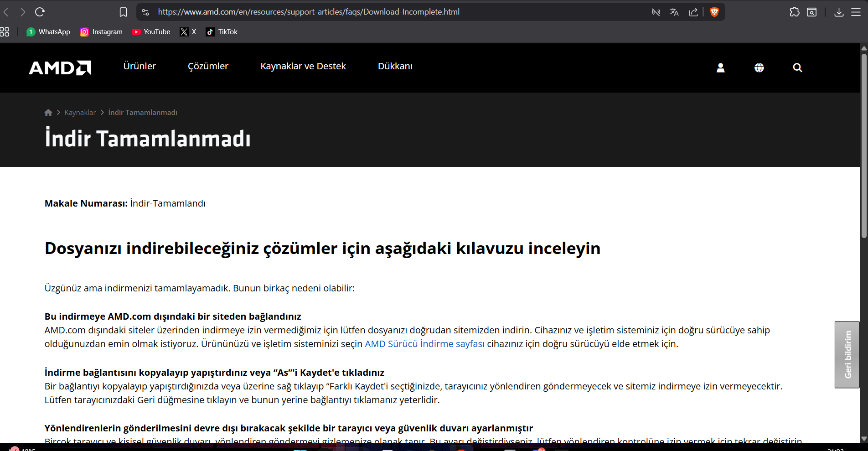
Task: Click Bu indirmeye AMD.com dışındaki subheading
Action: click(x=173, y=316)
